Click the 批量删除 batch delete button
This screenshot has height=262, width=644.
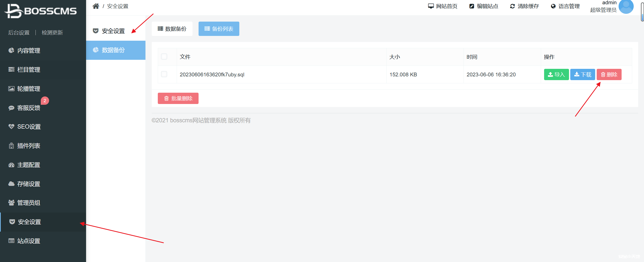tap(178, 98)
